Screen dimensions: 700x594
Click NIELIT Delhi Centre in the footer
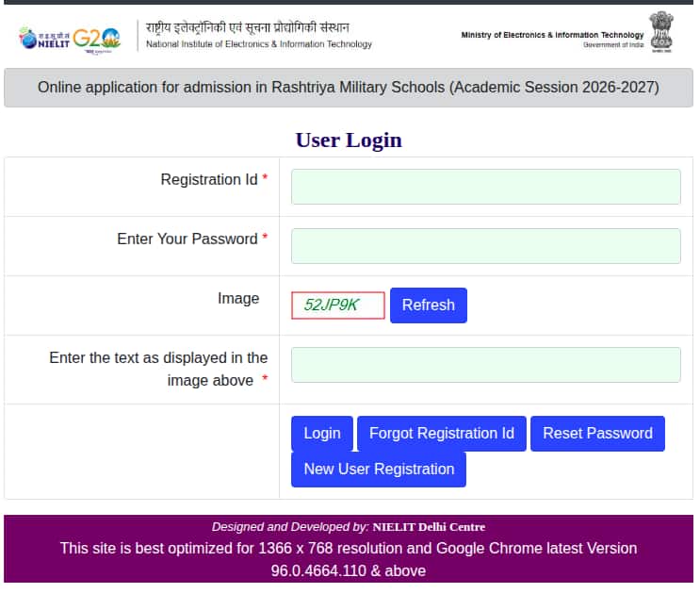click(x=429, y=527)
